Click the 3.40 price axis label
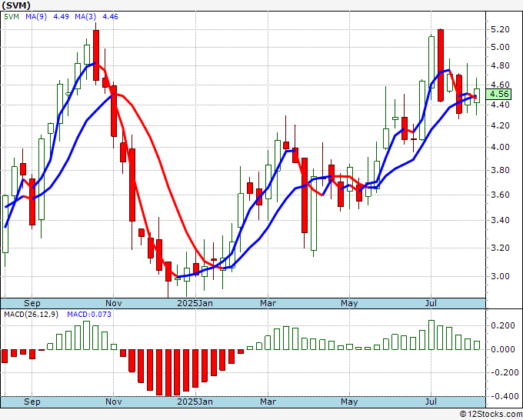 (500, 220)
